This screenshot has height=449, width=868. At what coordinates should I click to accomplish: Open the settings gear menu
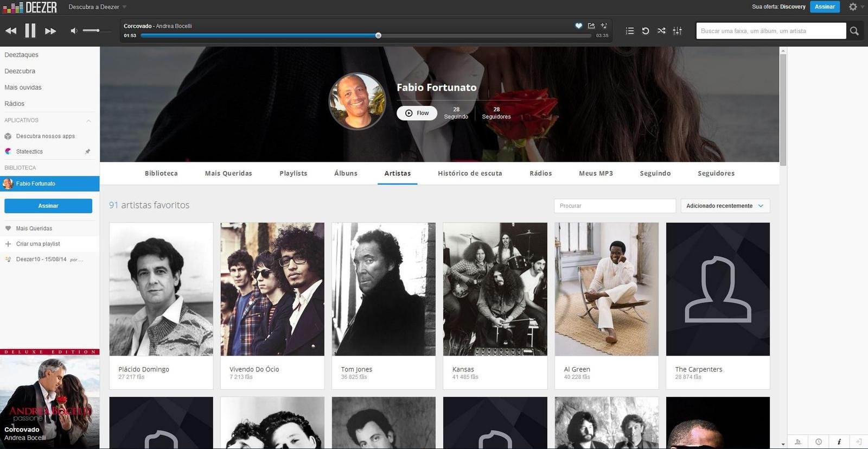tap(853, 7)
